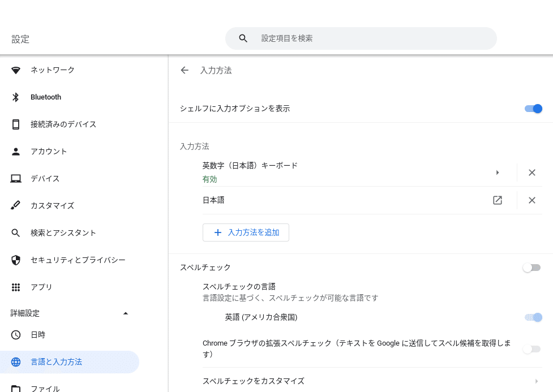553x392 pixels.
Task: Click the Wi-Fi icon for ネットワーク
Action: click(15, 70)
